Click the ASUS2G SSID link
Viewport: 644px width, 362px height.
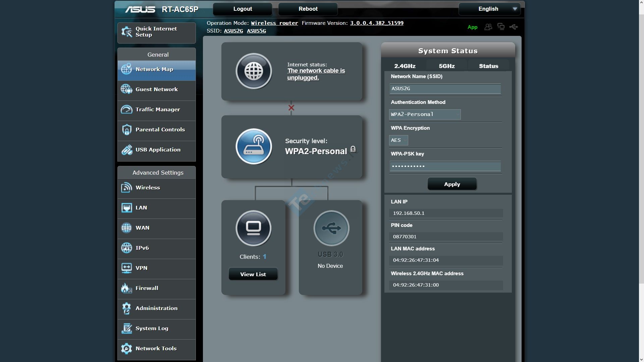[x=233, y=31]
